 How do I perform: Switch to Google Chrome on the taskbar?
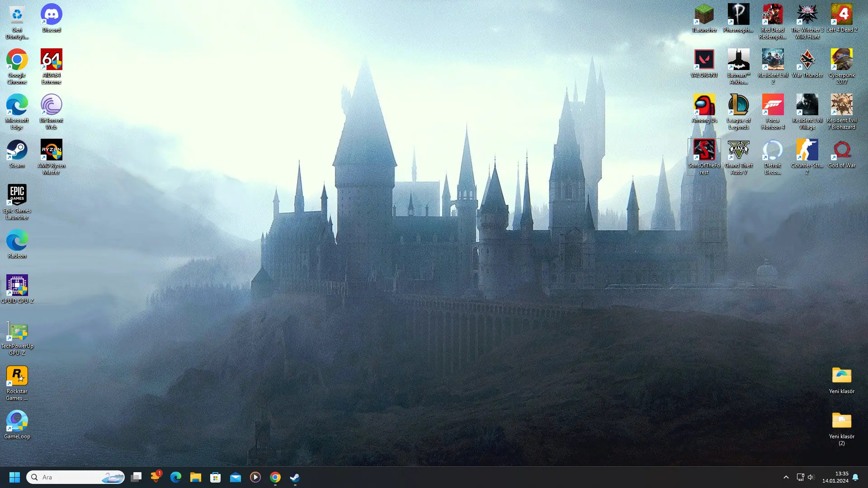tap(275, 477)
